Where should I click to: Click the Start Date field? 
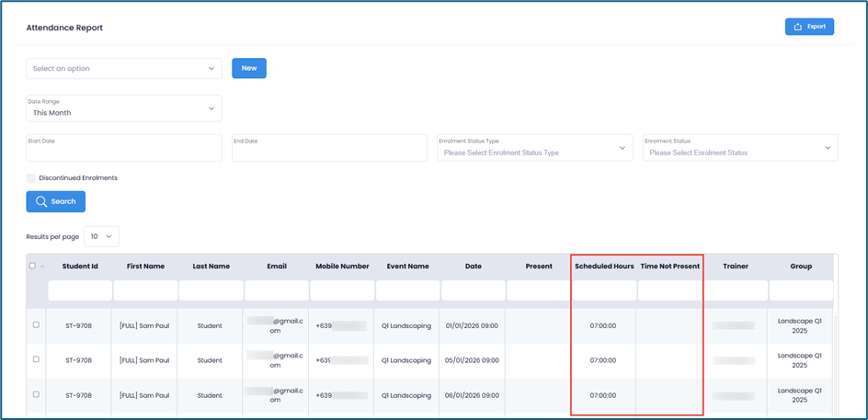pyautogui.click(x=123, y=148)
